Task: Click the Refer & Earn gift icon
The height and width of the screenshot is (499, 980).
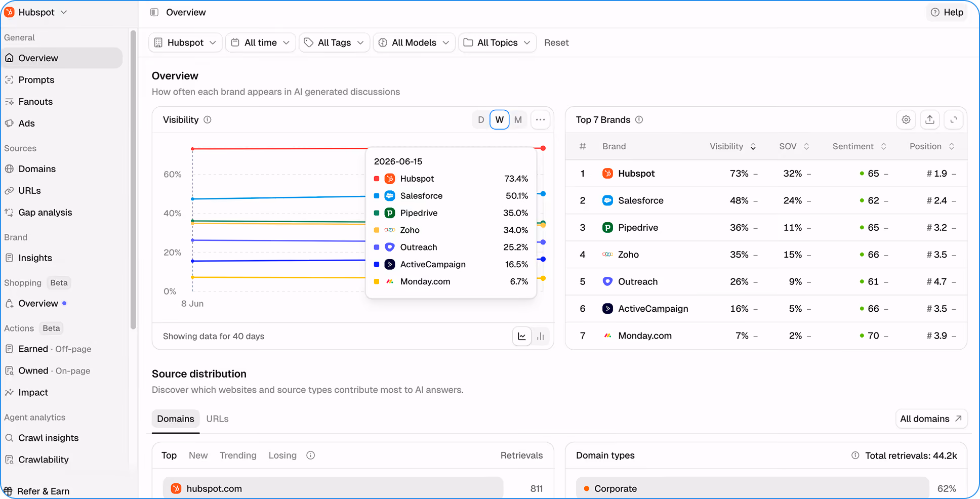Action: click(8, 491)
